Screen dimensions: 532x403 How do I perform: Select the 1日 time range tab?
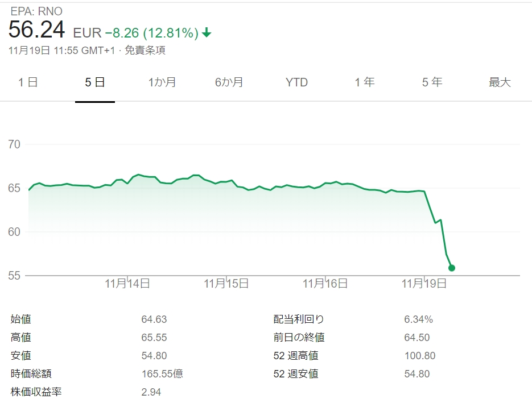[x=28, y=82]
